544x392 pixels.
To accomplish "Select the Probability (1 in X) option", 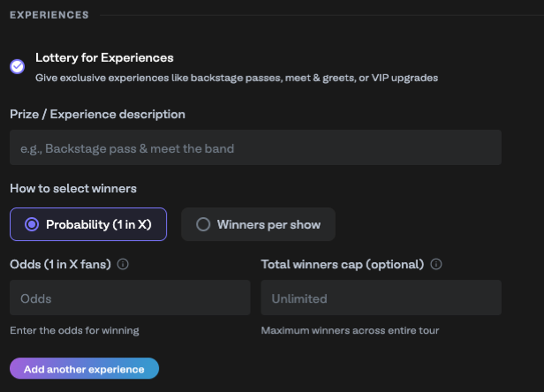I will pos(87,224).
